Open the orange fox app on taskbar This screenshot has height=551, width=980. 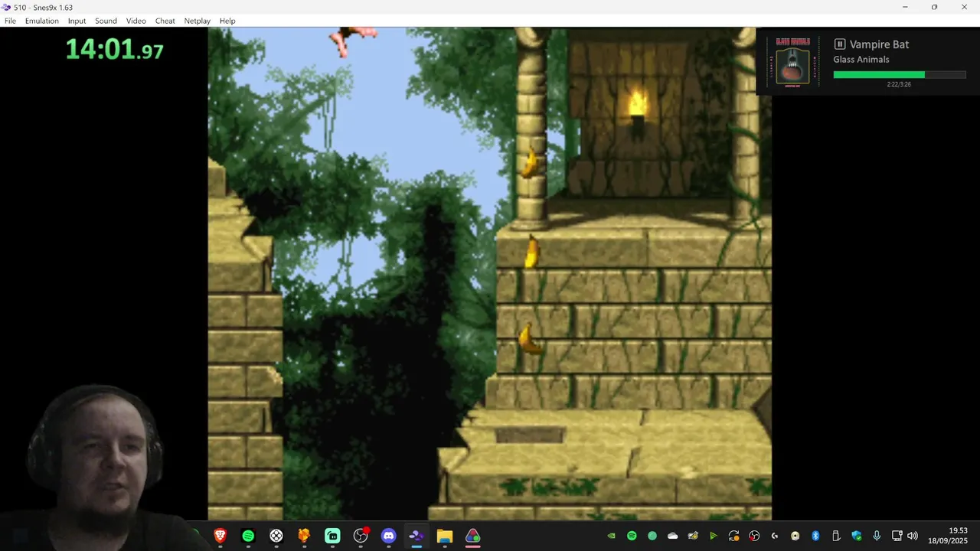coord(304,536)
